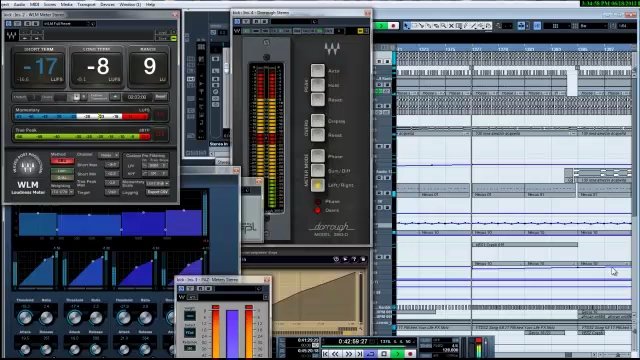Toggle the Auto peak button on Dorrough
The height and width of the screenshot is (360, 640).
318,70
